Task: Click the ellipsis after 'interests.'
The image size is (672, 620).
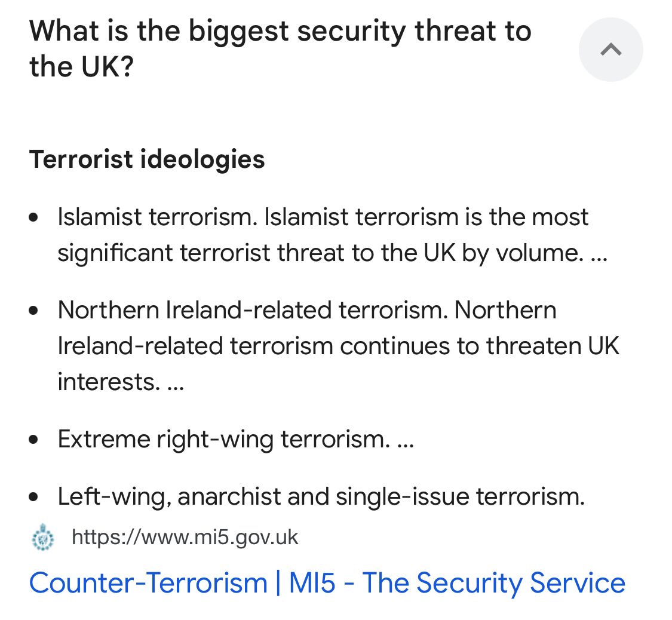Action: pyautogui.click(x=176, y=382)
